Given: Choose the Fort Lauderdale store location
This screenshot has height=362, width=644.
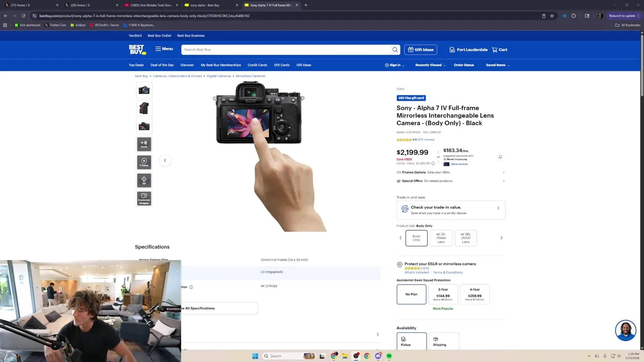Looking at the screenshot, I should (x=468, y=50).
